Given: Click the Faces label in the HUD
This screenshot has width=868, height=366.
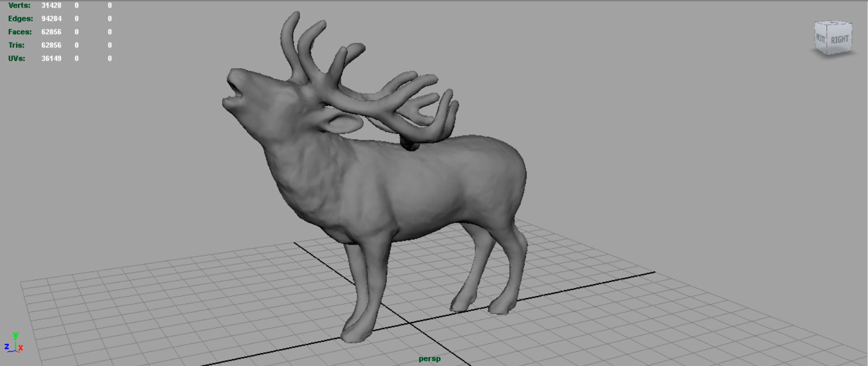Looking at the screenshot, I should pos(20,32).
